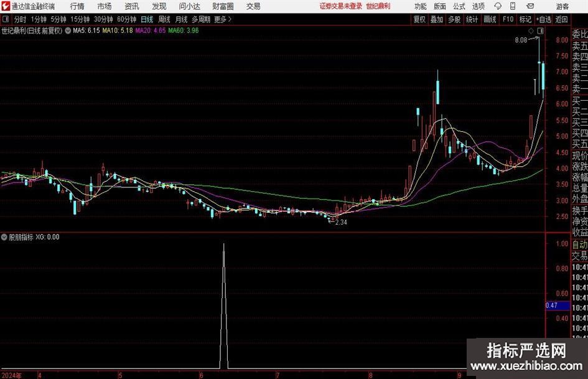Screen dimensions: 588x379
Task: Click the 股朋指标 XG: 0.00 label
Action: pos(34,237)
